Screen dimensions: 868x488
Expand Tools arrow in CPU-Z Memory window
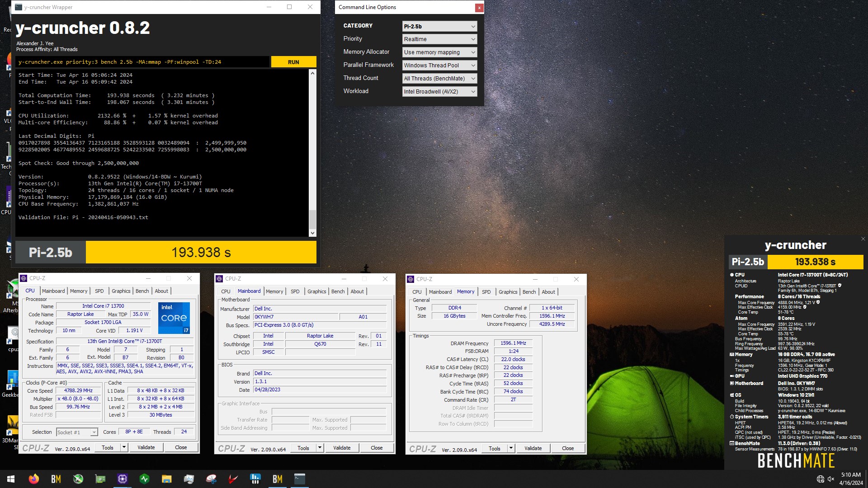point(511,449)
